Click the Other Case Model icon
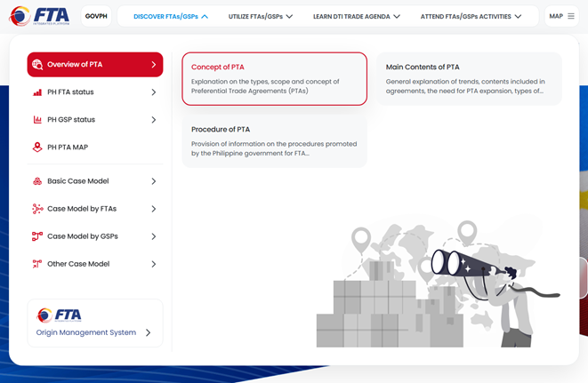Viewport: 588px width, 383px height. click(37, 264)
